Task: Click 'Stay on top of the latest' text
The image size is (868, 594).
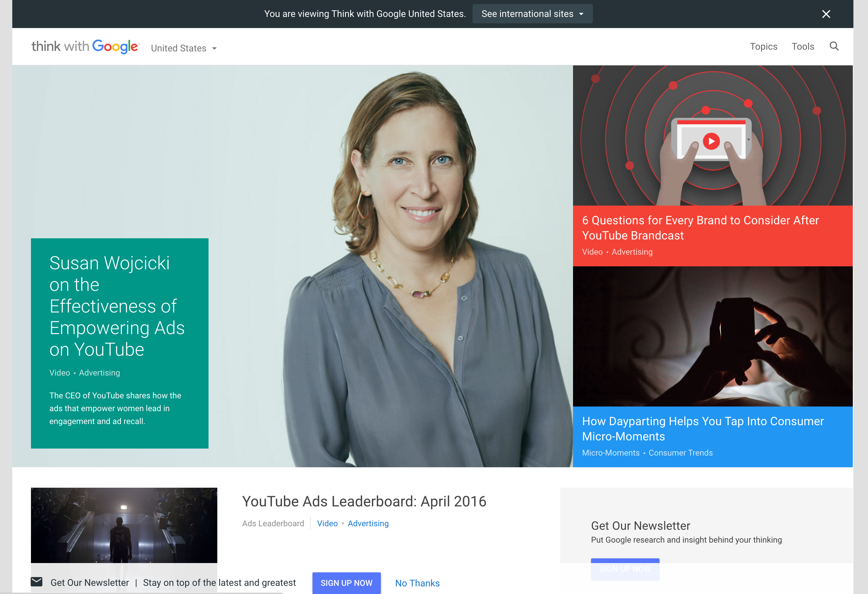Action: point(219,583)
